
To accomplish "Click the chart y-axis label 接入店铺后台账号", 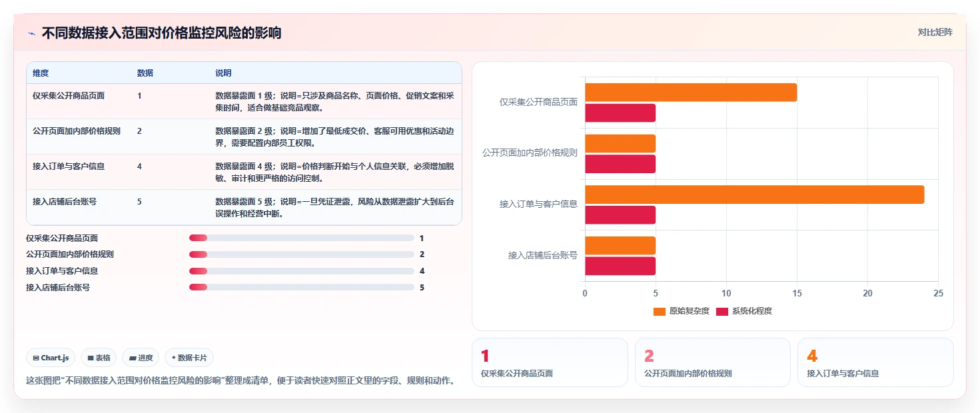I will click(x=542, y=255).
